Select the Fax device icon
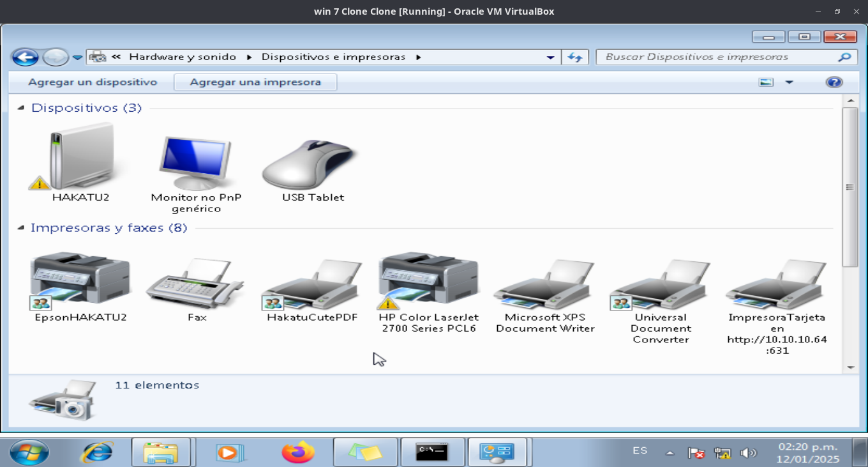 (196, 282)
